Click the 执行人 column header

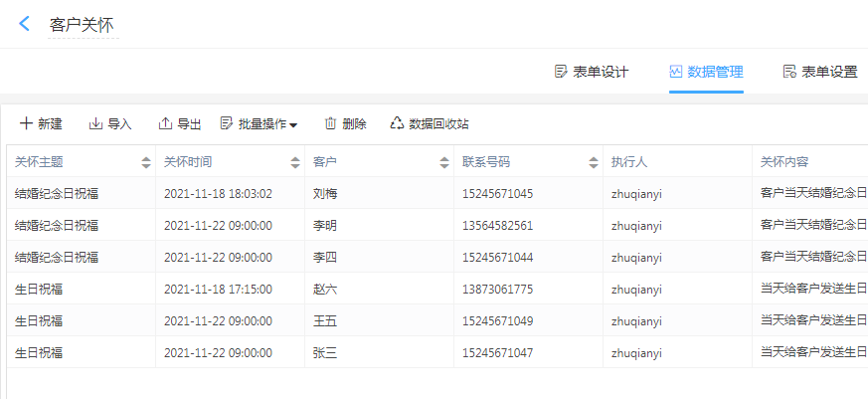point(630,162)
